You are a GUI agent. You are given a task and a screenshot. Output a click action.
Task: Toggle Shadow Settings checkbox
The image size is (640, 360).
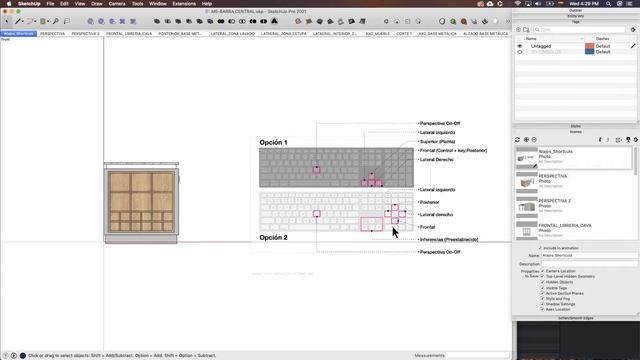point(542,304)
